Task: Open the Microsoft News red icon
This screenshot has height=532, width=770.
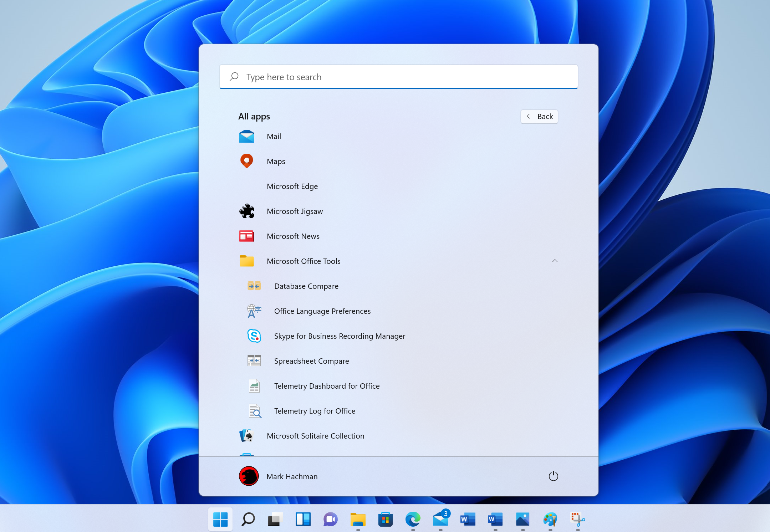Action: tap(246, 236)
